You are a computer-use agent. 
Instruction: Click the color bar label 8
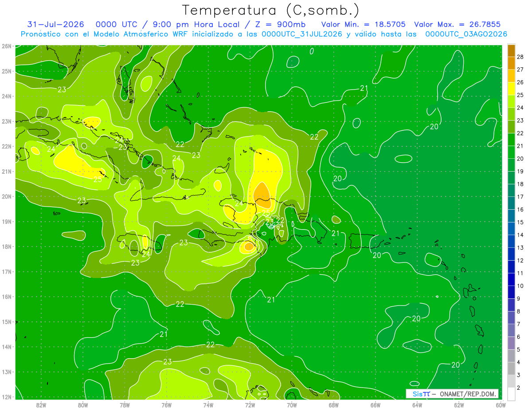click(x=518, y=311)
